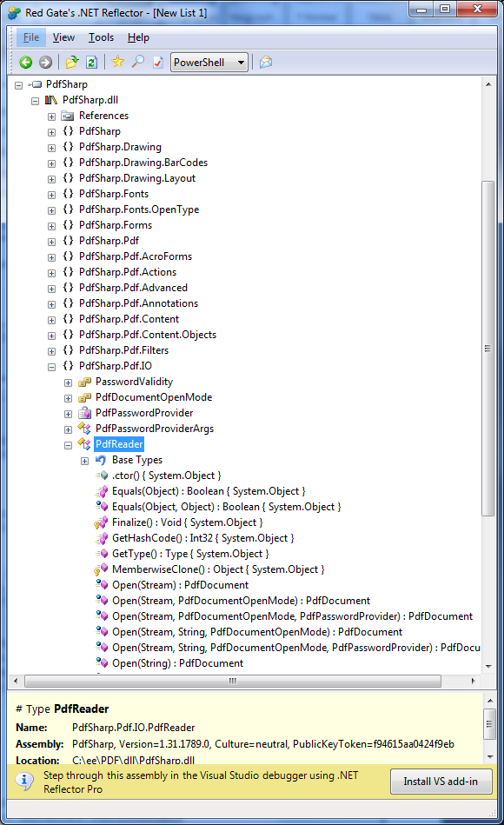
Task: Click the envelope icon in the toolbar
Action: tap(266, 63)
